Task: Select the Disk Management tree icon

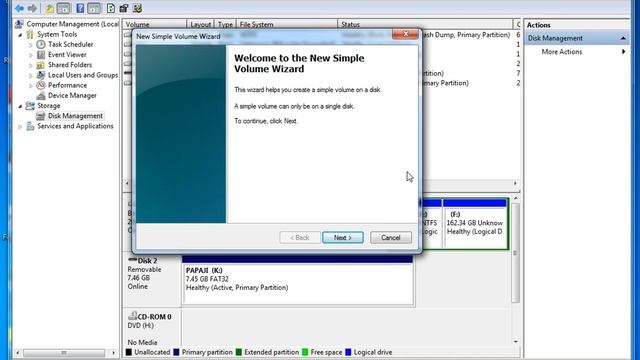Action: coord(41,116)
